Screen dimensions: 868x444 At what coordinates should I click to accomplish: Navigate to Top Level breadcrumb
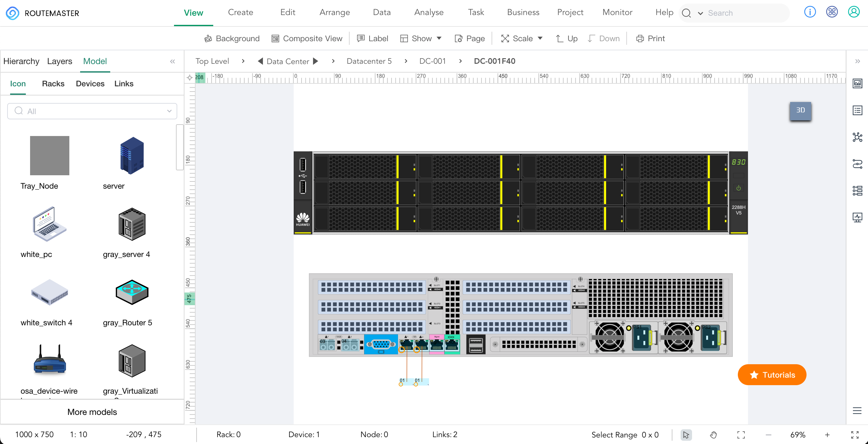(x=212, y=61)
